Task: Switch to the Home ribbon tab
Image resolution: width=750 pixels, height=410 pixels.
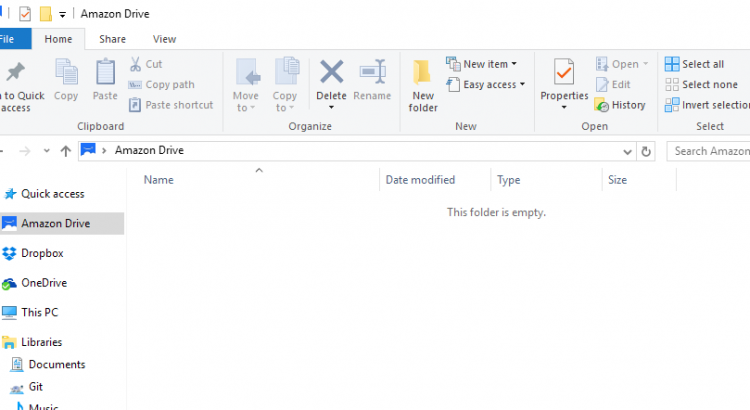Action: [x=58, y=39]
